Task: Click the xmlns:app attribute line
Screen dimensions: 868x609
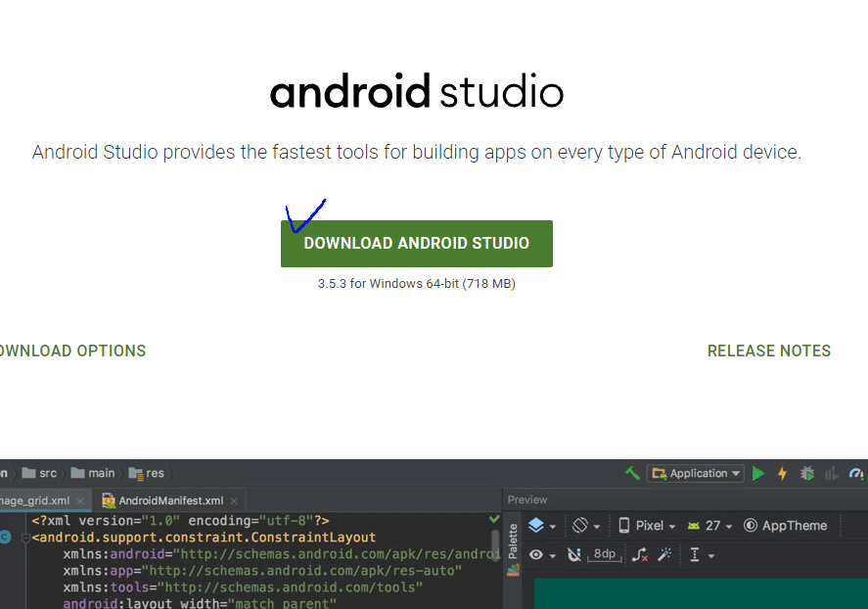Action: pyautogui.click(x=262, y=571)
